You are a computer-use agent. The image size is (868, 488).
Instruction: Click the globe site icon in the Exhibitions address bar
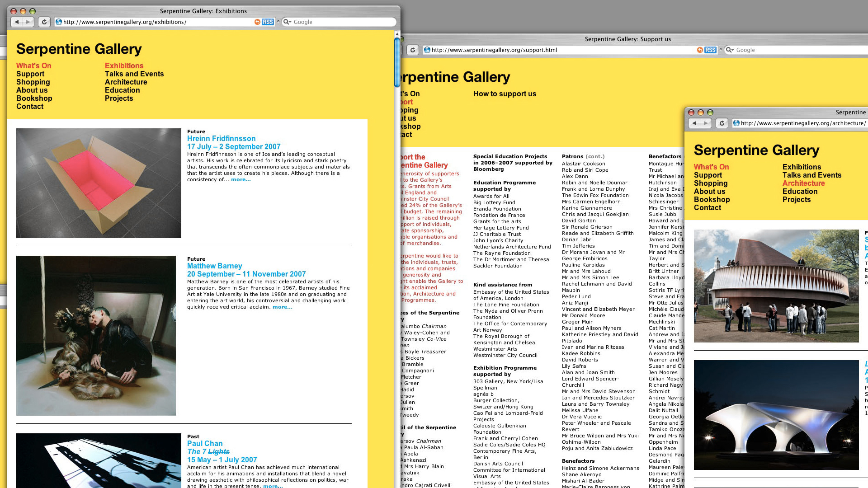[x=58, y=22]
